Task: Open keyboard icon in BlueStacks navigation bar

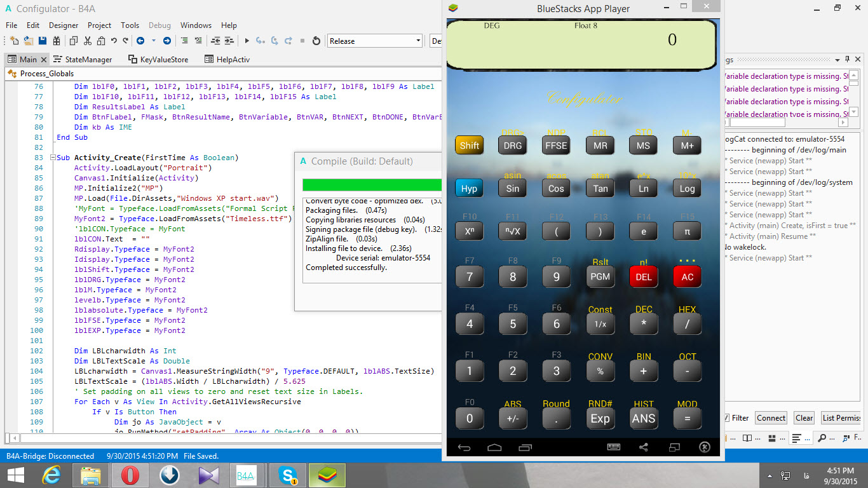Action: 613,447
